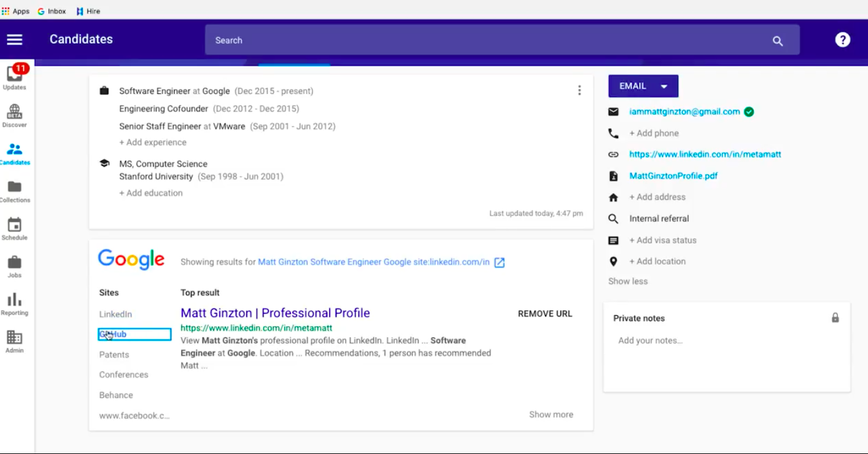The width and height of the screenshot is (868, 454).
Task: Open Schedule in sidebar
Action: [15, 229]
